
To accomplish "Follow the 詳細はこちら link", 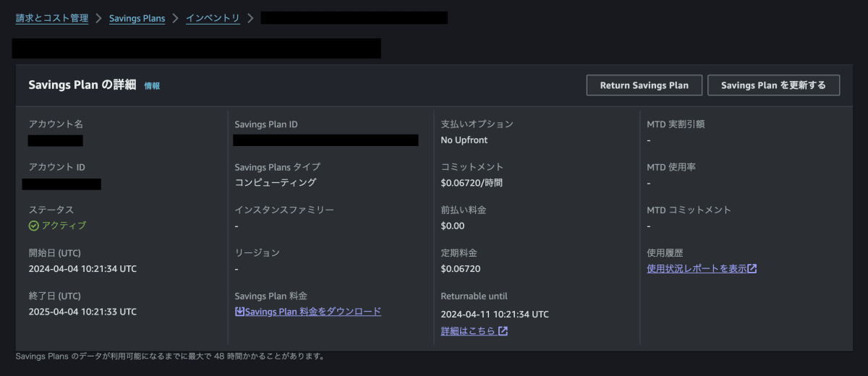I will [467, 331].
